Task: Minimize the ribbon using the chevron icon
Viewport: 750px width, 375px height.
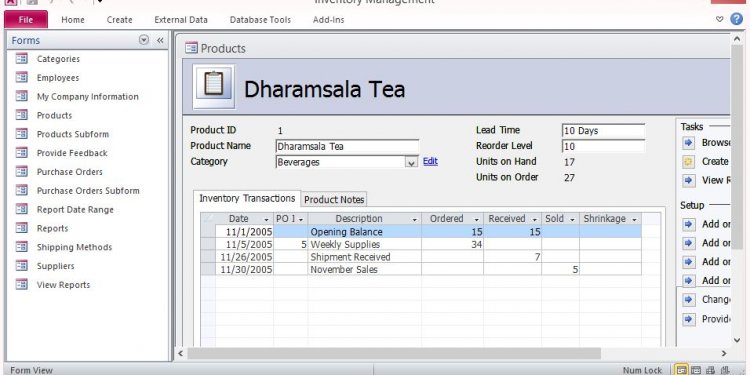Action: coord(719,19)
